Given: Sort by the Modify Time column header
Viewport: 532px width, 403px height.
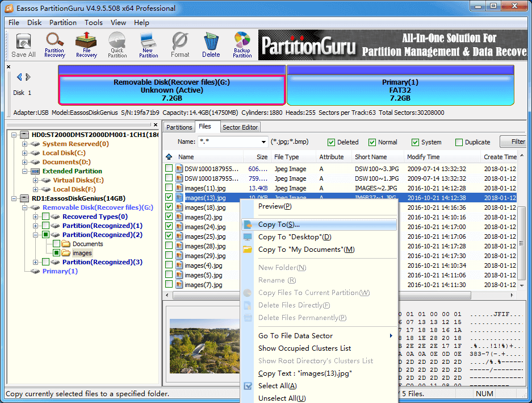Looking at the screenshot, I should pos(442,157).
